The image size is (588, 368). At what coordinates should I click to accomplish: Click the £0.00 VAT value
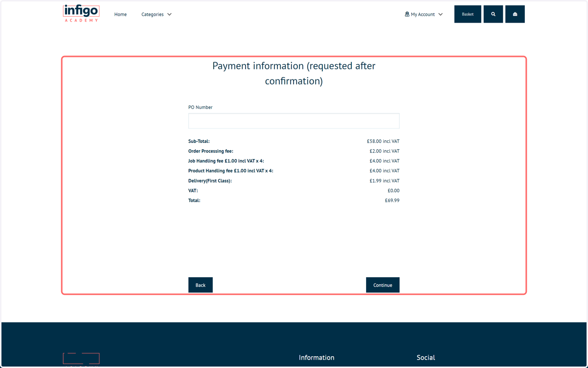393,190
